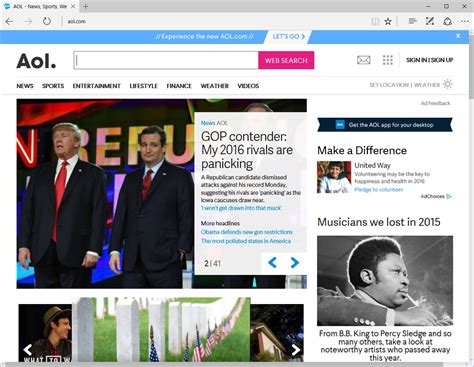Click the SIGN IN link
The height and width of the screenshot is (367, 474).
click(x=417, y=60)
